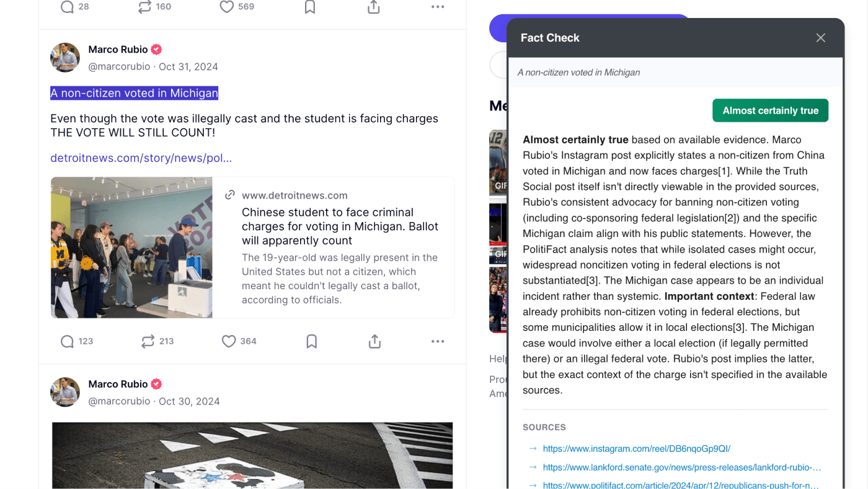
Task: Open the lankford.senate.gov source link
Action: [681, 467]
